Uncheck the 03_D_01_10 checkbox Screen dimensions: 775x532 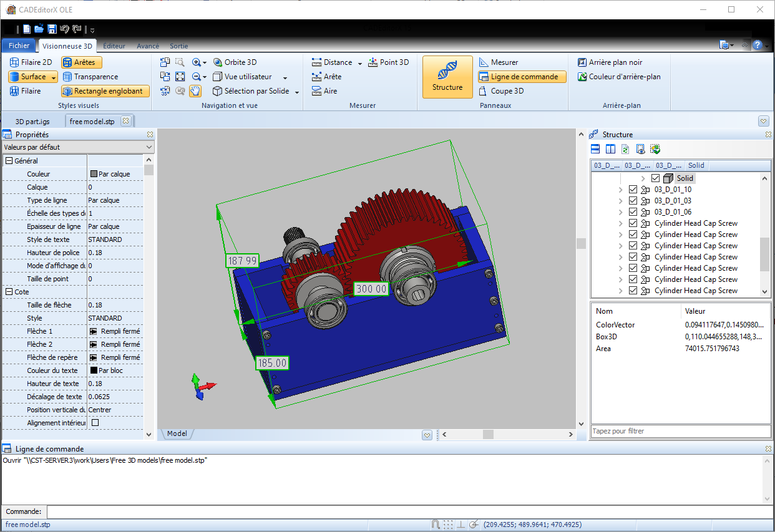coord(633,190)
